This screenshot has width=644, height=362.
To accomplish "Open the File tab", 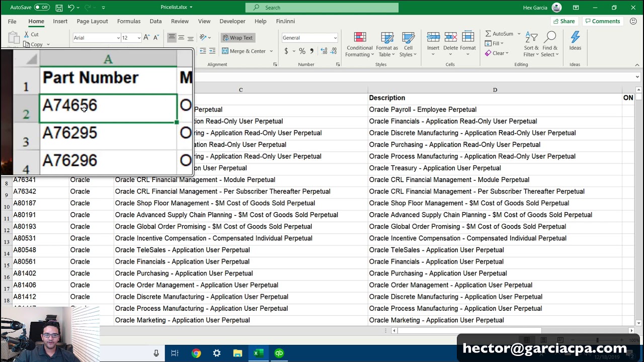I will click(x=12, y=21).
